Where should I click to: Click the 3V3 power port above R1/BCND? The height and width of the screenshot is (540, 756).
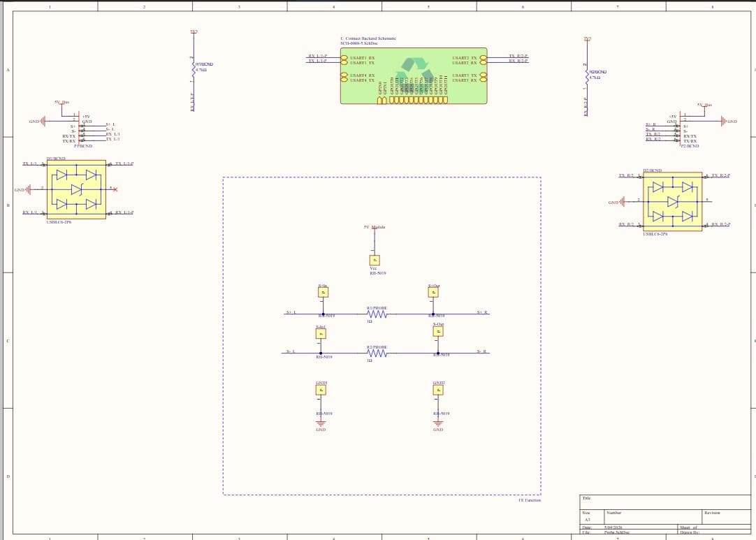click(194, 32)
